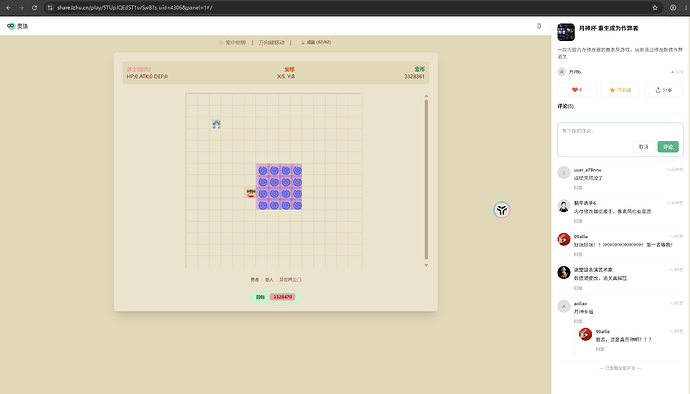Like the game with the heart button
The height and width of the screenshot is (394, 690).
(x=576, y=90)
